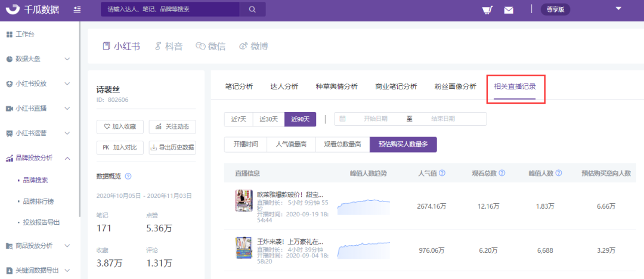Select the 近7天 range
The image size is (644, 279).
click(x=239, y=119)
